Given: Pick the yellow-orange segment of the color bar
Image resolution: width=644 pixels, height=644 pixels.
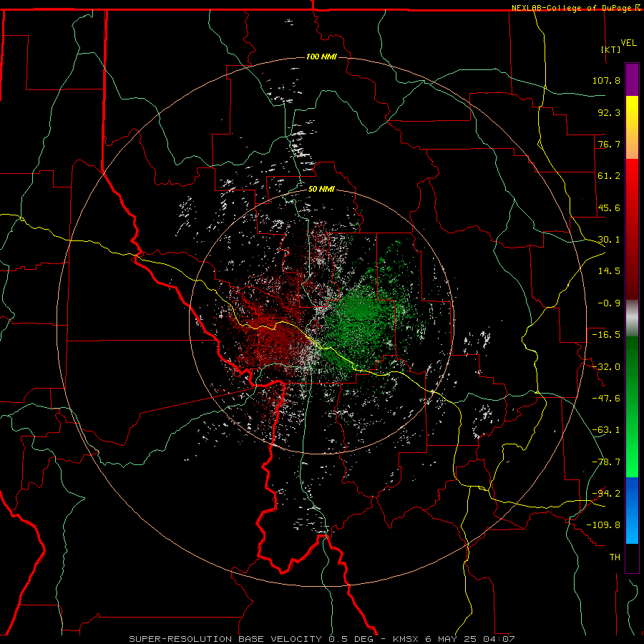Looking at the screenshot, I should click(x=632, y=127).
